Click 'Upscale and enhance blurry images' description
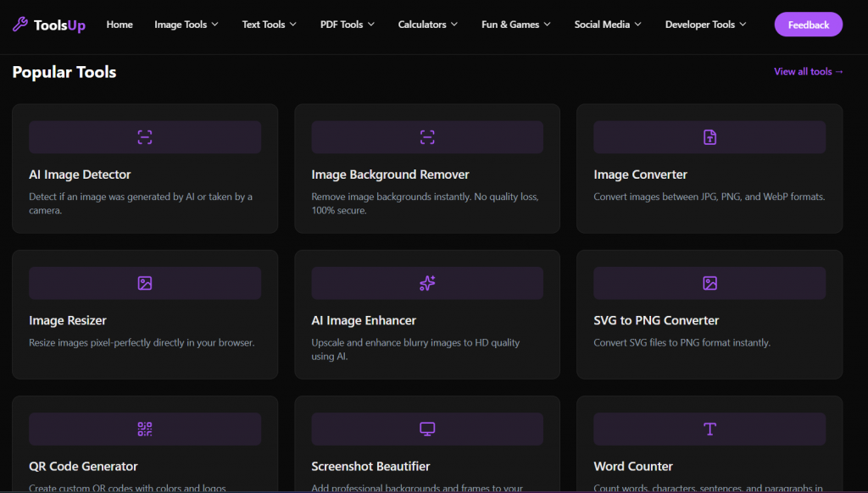This screenshot has width=868, height=493. 415,350
